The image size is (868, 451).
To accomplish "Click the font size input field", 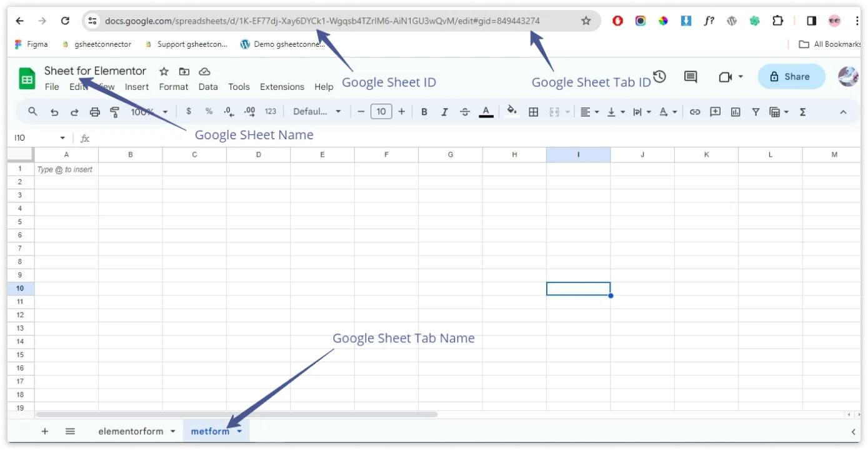I will (381, 112).
